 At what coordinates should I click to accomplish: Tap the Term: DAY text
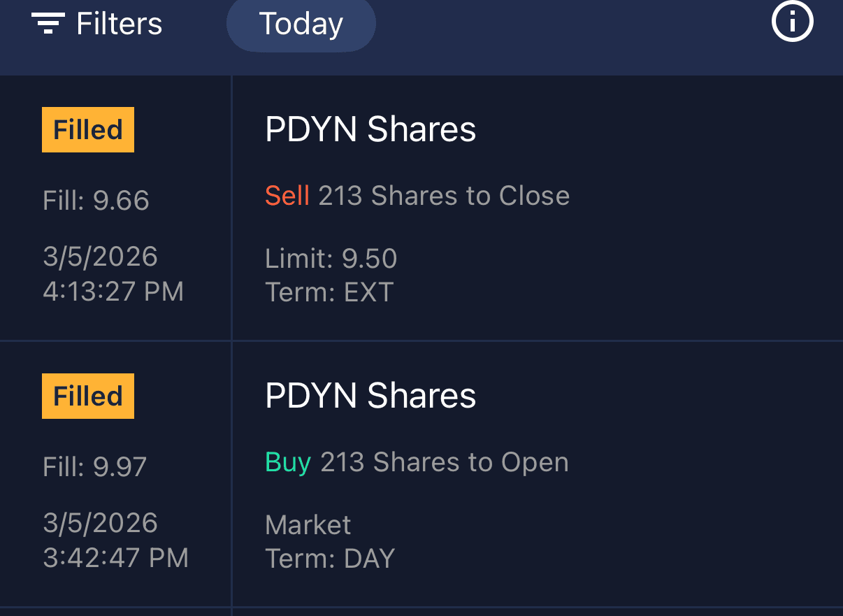(x=330, y=559)
